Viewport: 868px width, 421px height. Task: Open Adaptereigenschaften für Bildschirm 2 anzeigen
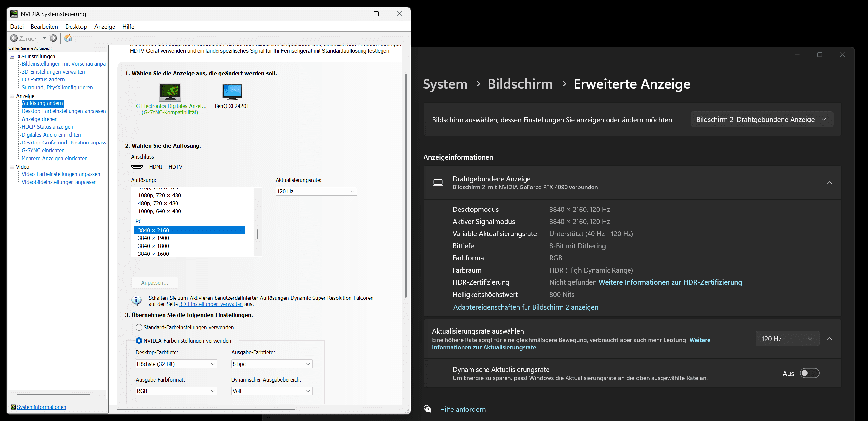(x=526, y=307)
